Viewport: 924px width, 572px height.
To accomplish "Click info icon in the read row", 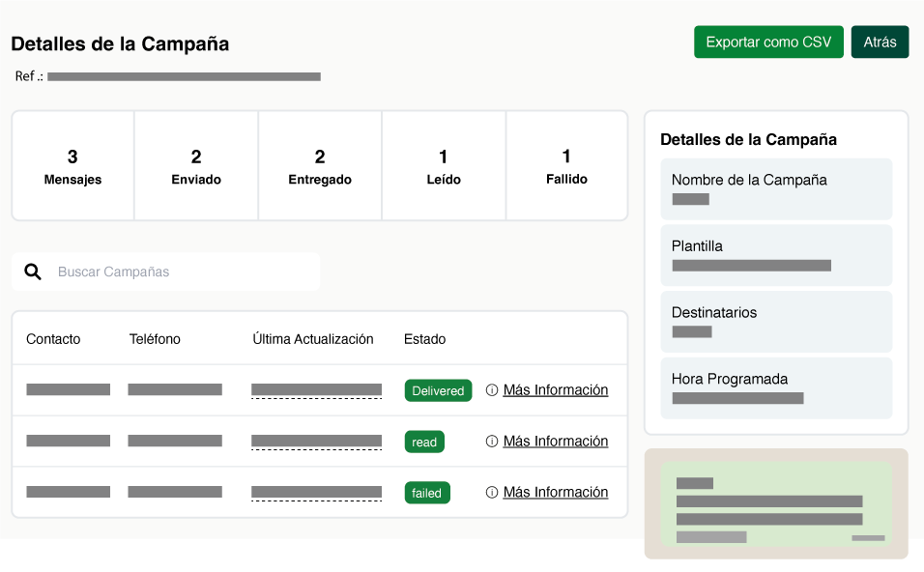I will coord(491,442).
